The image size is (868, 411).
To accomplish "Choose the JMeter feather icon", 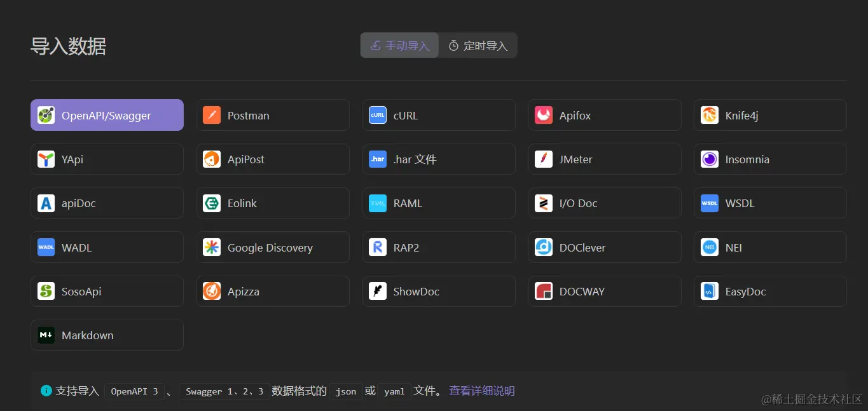I will (544, 159).
